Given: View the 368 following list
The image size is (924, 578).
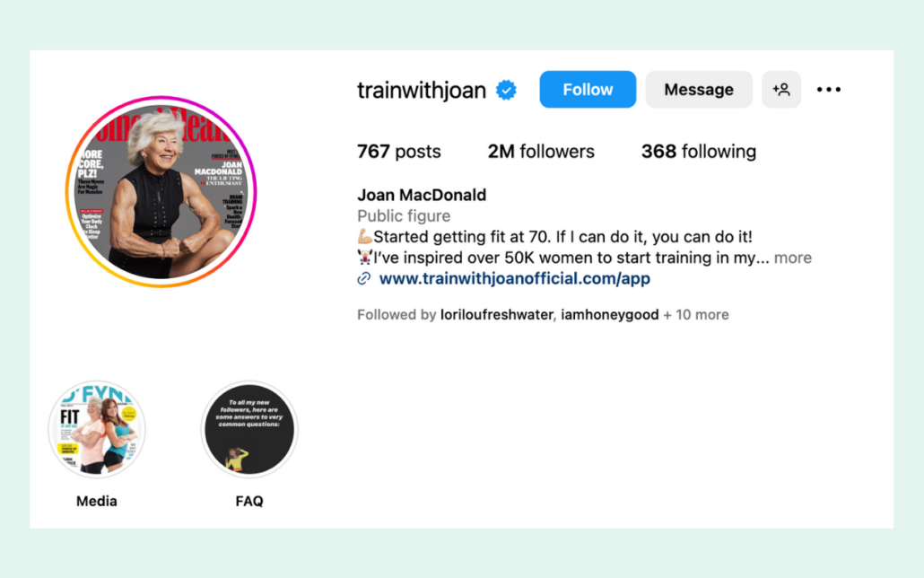Looking at the screenshot, I should tap(698, 152).
